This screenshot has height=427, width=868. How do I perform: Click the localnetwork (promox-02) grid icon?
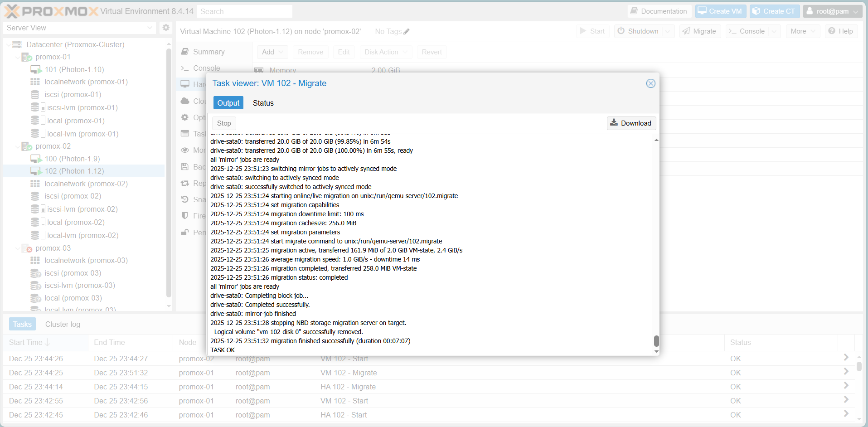(x=35, y=184)
